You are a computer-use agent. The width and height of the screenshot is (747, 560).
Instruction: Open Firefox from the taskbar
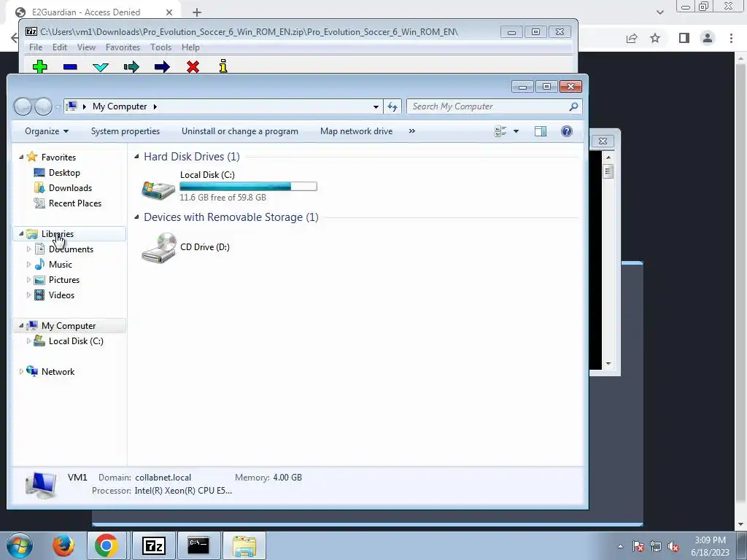tap(63, 545)
